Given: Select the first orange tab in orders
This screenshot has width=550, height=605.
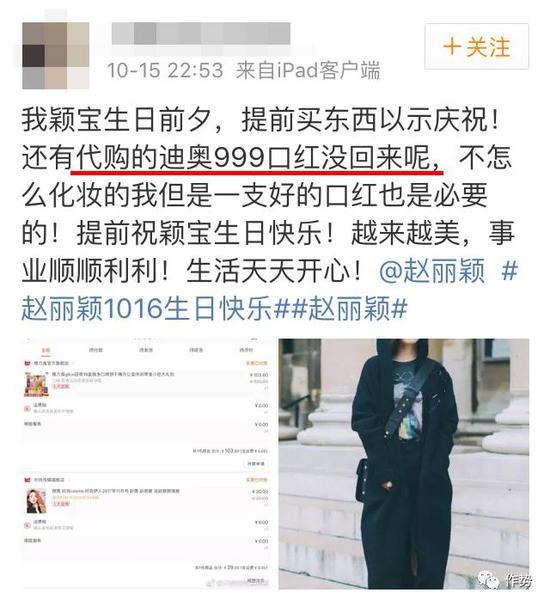Looking at the screenshot, I should (46, 350).
